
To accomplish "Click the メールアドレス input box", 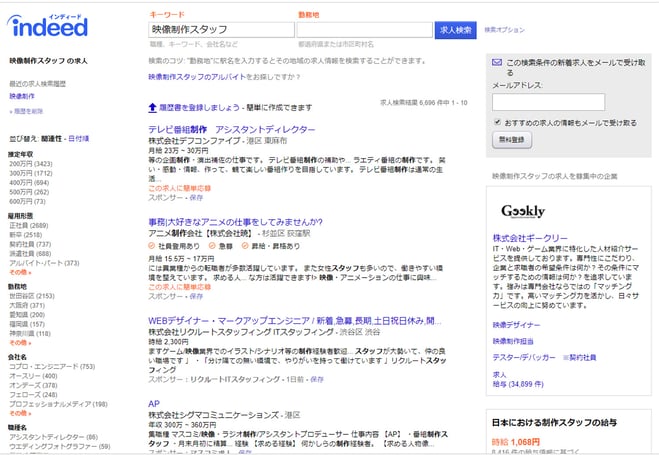I will click(548, 102).
